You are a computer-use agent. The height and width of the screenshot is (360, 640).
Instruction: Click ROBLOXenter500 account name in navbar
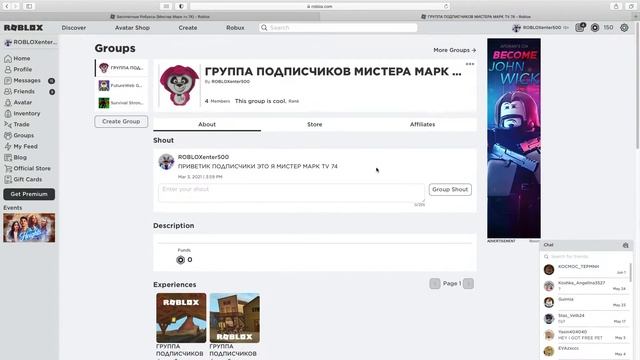(542, 28)
